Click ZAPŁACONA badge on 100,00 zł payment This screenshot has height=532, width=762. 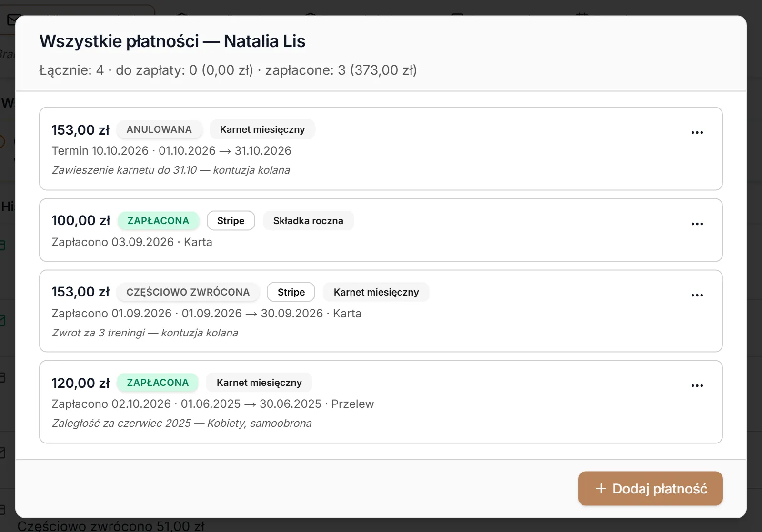pyautogui.click(x=158, y=221)
